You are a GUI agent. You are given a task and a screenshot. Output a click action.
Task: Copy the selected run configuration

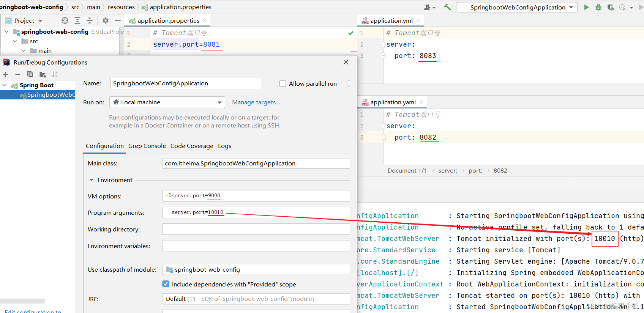(x=30, y=74)
